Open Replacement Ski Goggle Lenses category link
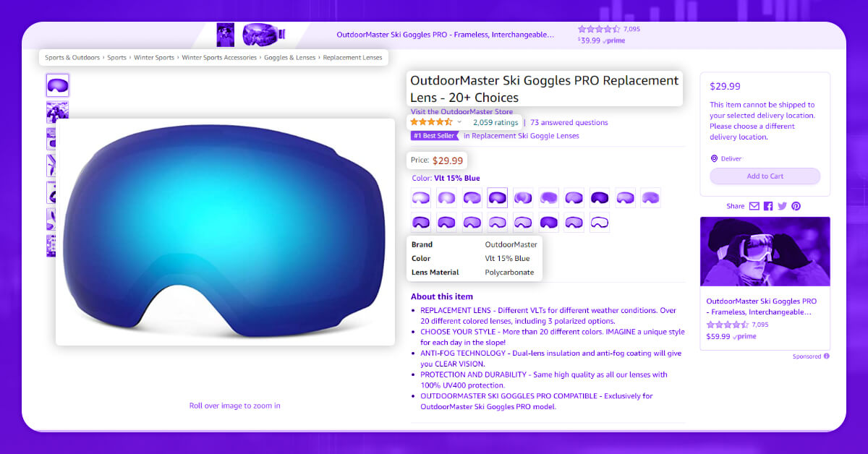This screenshot has height=454, width=868. click(522, 136)
